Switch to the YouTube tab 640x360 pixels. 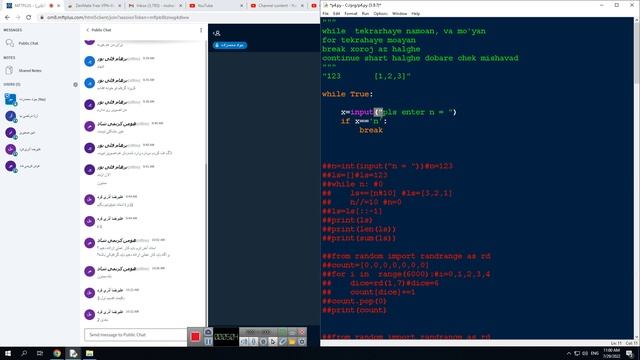pos(216,6)
